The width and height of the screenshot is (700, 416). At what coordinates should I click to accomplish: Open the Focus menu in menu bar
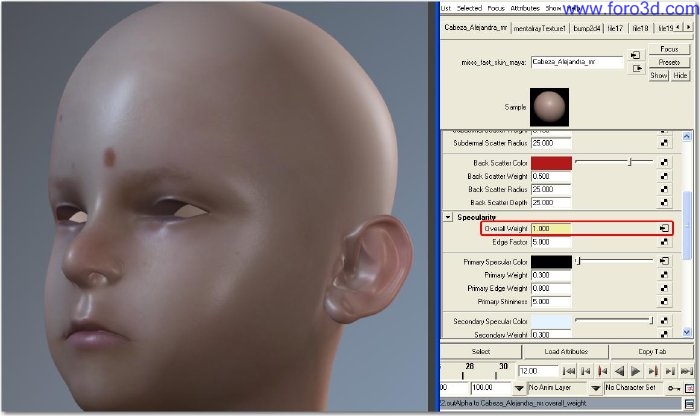(496, 8)
